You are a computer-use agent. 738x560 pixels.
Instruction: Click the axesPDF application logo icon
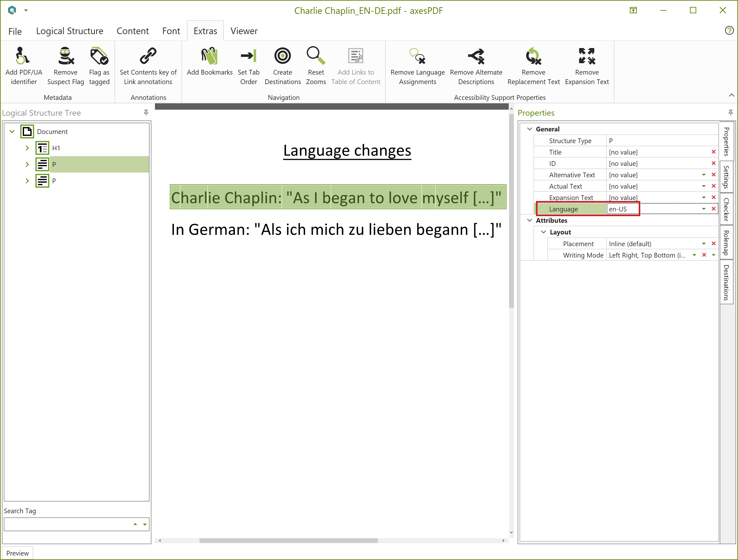tap(12, 10)
